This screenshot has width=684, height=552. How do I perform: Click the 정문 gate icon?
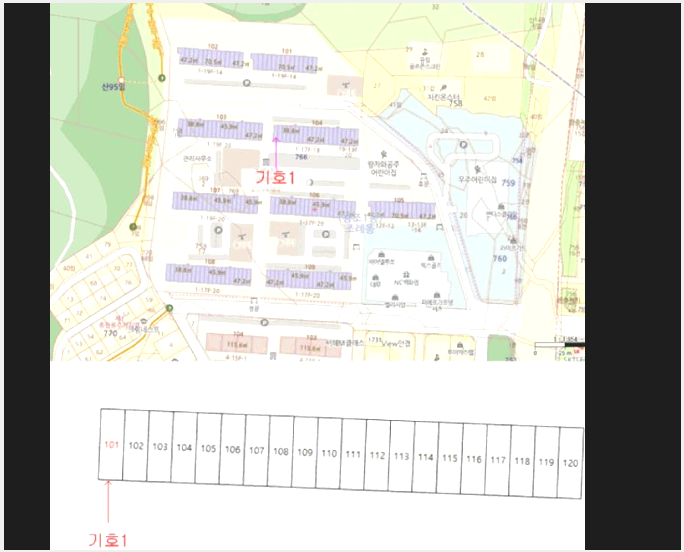254,301
